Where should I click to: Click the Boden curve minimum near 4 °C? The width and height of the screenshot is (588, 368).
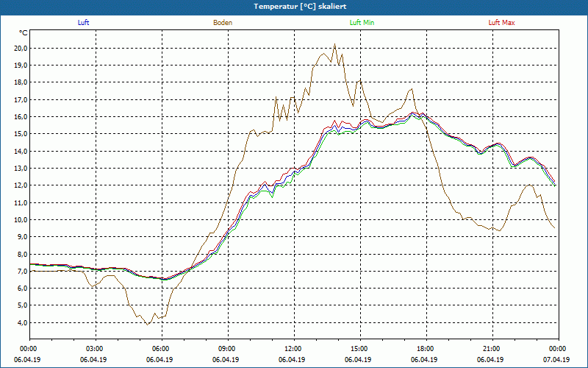point(148,325)
